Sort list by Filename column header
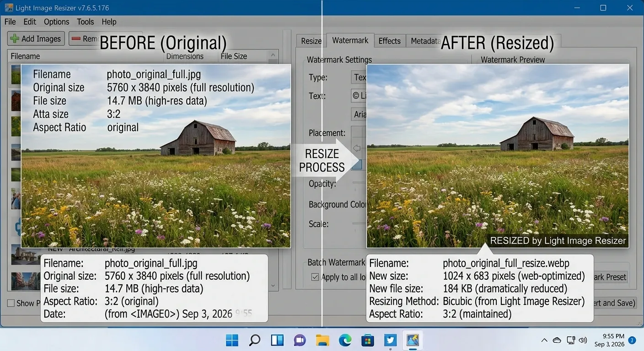The height and width of the screenshot is (351, 644). tap(86, 56)
